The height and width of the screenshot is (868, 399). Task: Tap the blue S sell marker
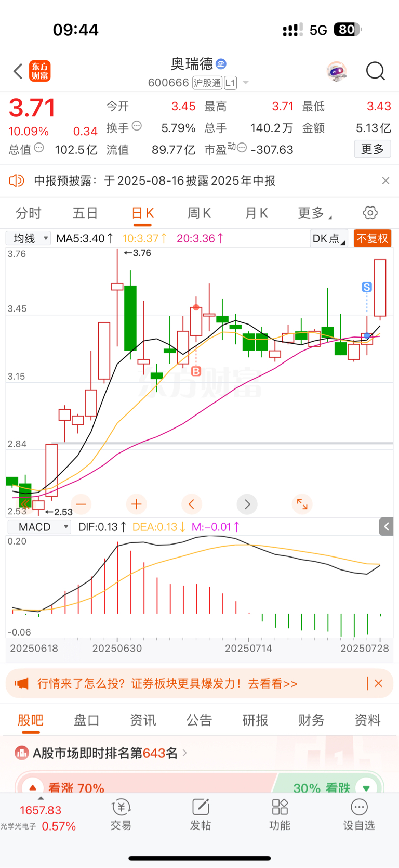[x=367, y=287]
